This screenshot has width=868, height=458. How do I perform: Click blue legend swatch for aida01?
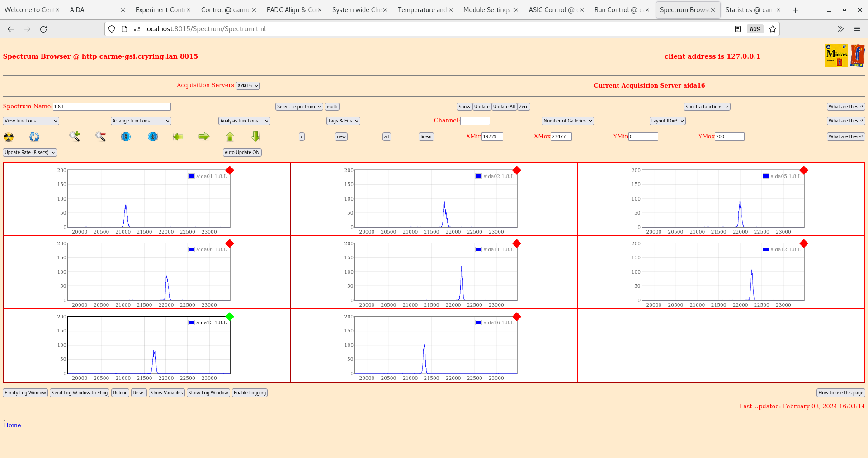tap(191, 177)
